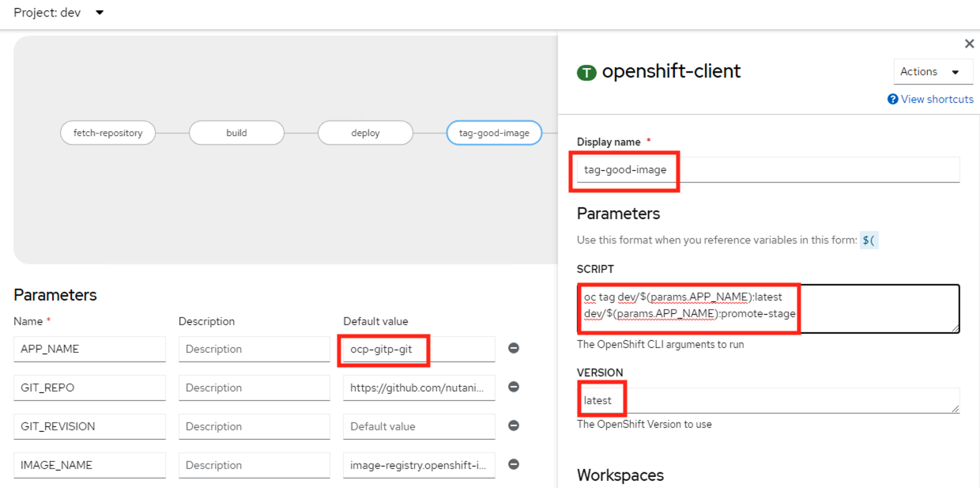
Task: Click the GIT_REVISION default value field
Action: pyautogui.click(x=418, y=426)
